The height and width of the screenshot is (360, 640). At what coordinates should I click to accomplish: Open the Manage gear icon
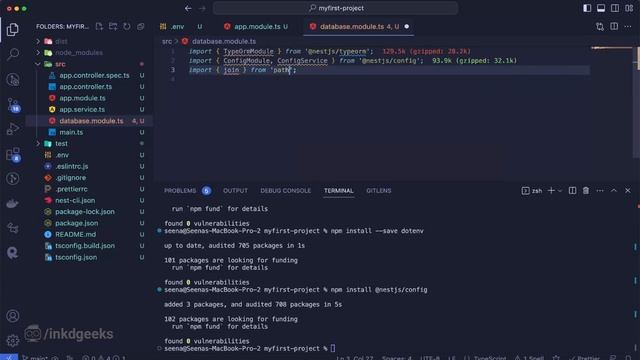coord(13,340)
